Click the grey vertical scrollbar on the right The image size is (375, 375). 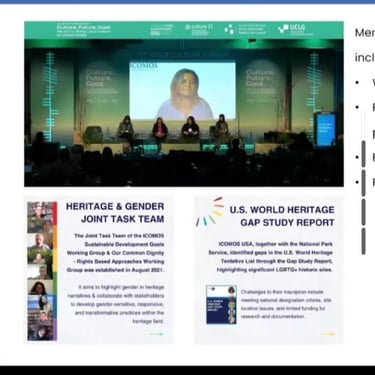coord(363,197)
